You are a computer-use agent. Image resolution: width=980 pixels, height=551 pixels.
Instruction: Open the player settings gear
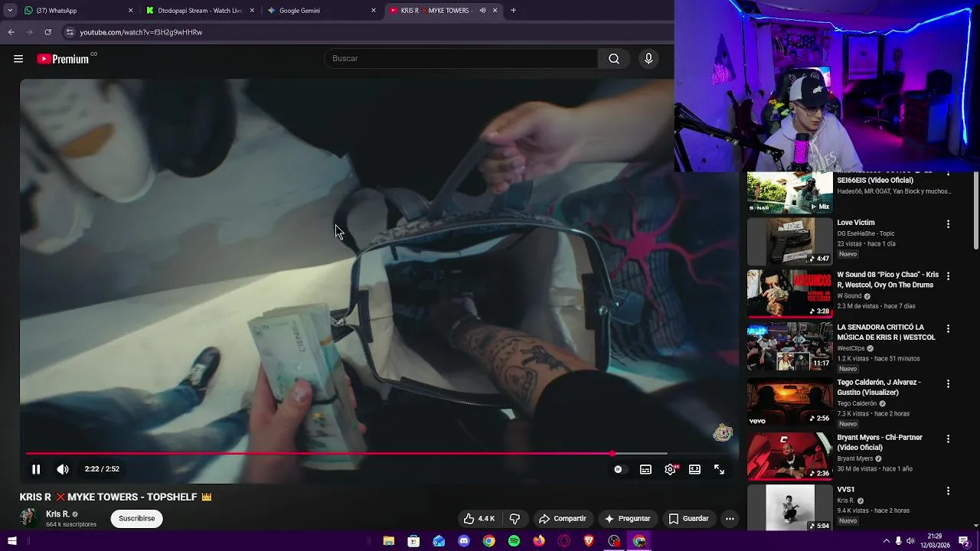click(671, 469)
